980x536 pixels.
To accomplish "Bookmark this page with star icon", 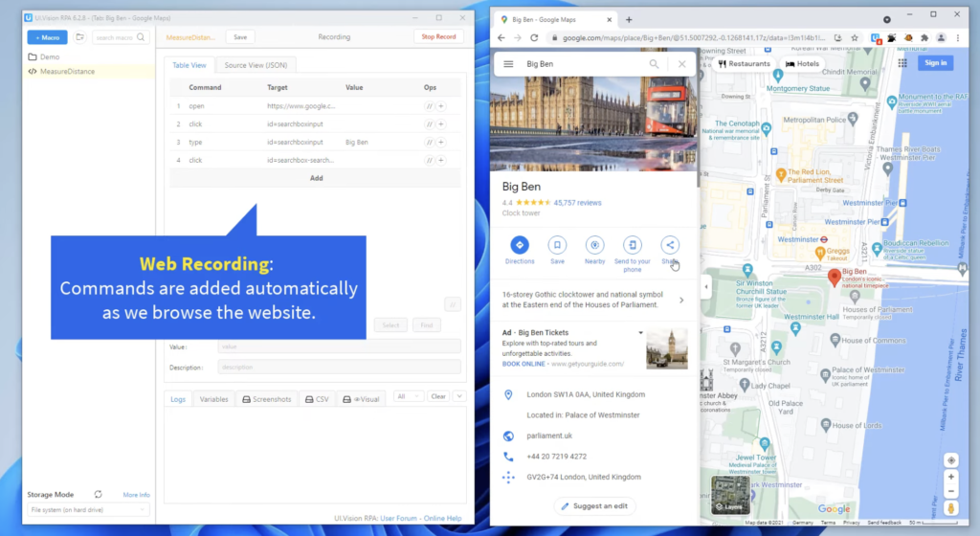I will pos(855,38).
